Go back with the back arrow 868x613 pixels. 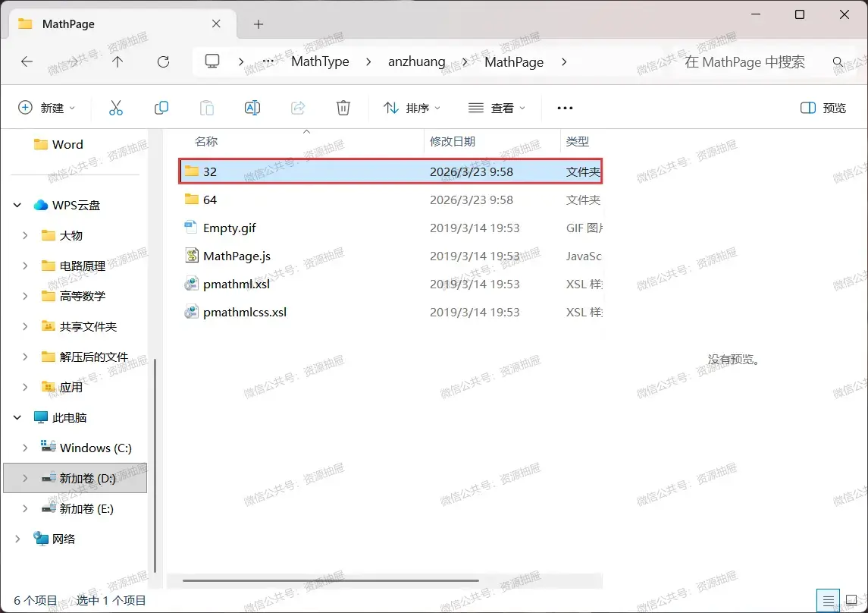click(x=27, y=61)
